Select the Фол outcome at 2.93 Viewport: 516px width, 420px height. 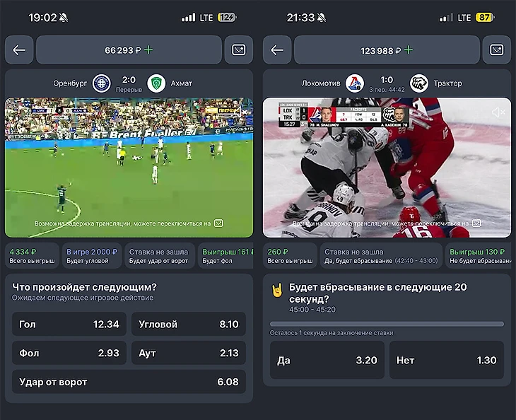[69, 353]
